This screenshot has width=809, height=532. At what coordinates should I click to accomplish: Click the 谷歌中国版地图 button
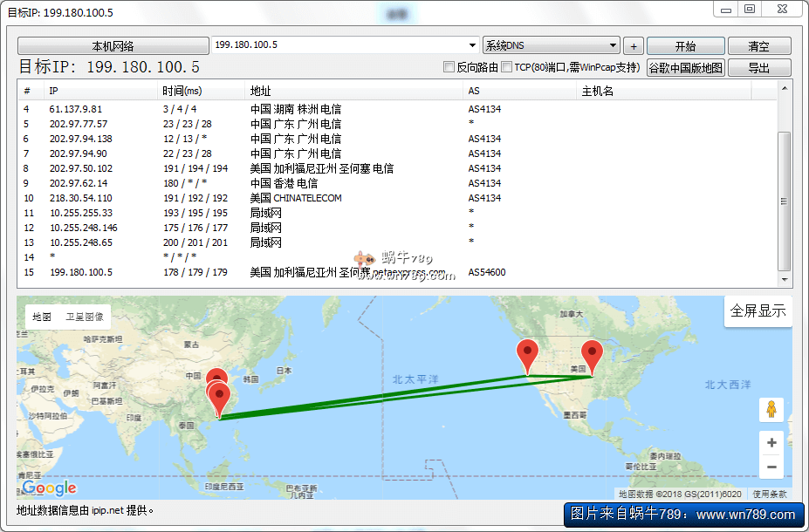(x=685, y=67)
